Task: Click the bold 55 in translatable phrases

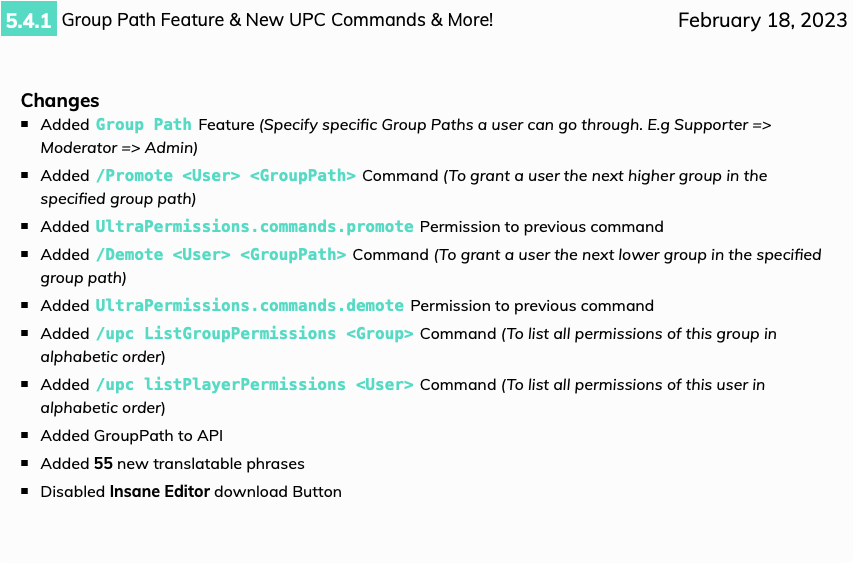Action: point(103,463)
